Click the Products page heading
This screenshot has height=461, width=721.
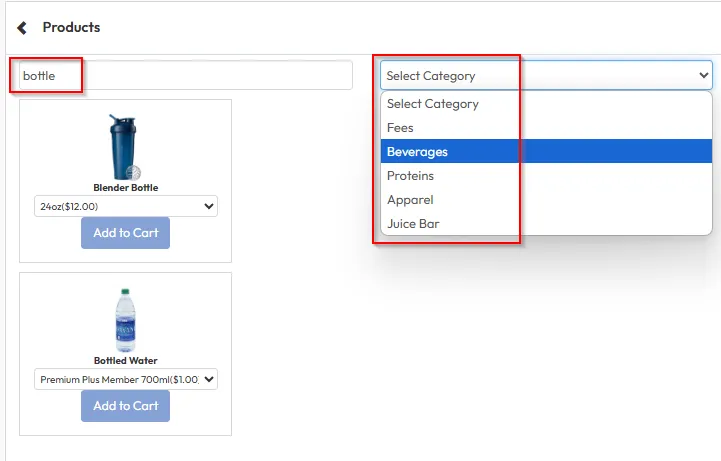[71, 27]
